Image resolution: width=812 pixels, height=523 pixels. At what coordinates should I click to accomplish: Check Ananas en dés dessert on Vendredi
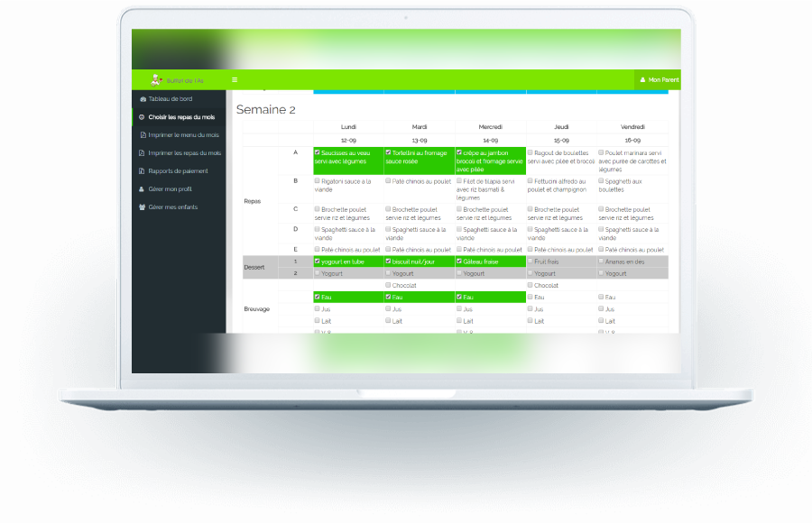[x=601, y=261]
